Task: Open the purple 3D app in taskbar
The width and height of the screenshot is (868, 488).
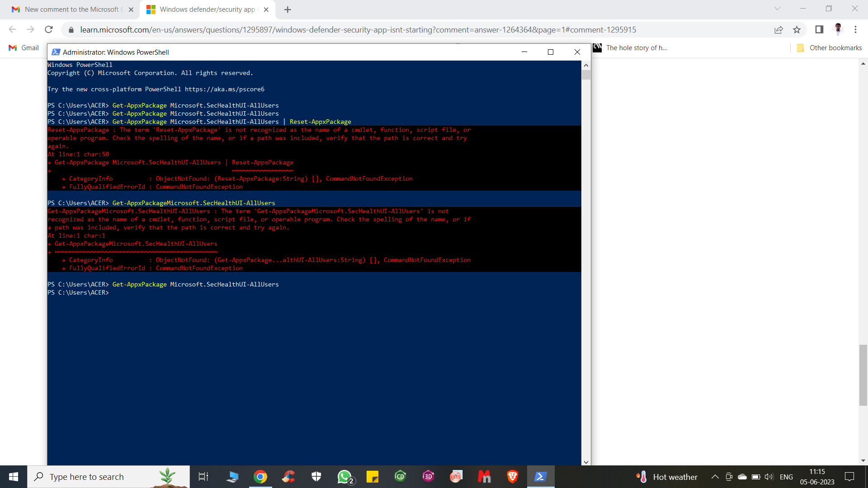Action: (429, 477)
